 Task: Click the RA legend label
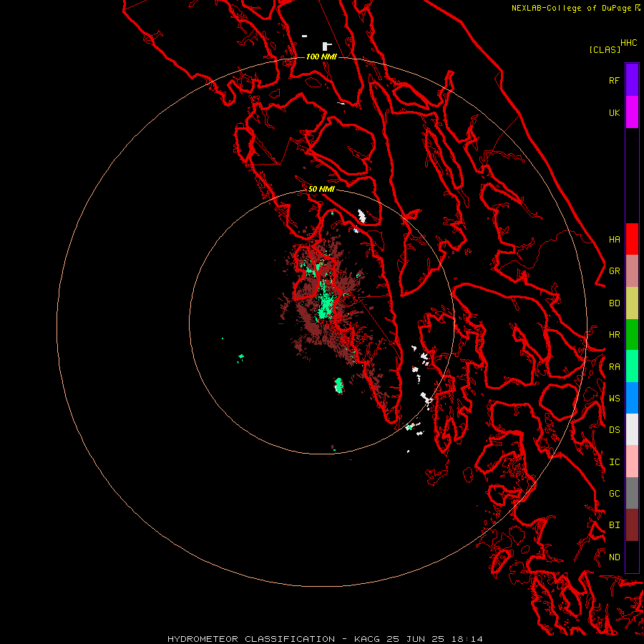point(614,367)
